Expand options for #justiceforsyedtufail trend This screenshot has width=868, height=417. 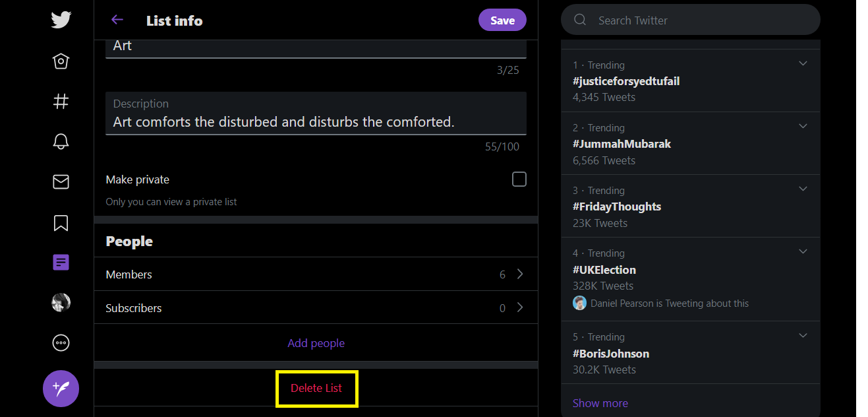[x=803, y=63]
